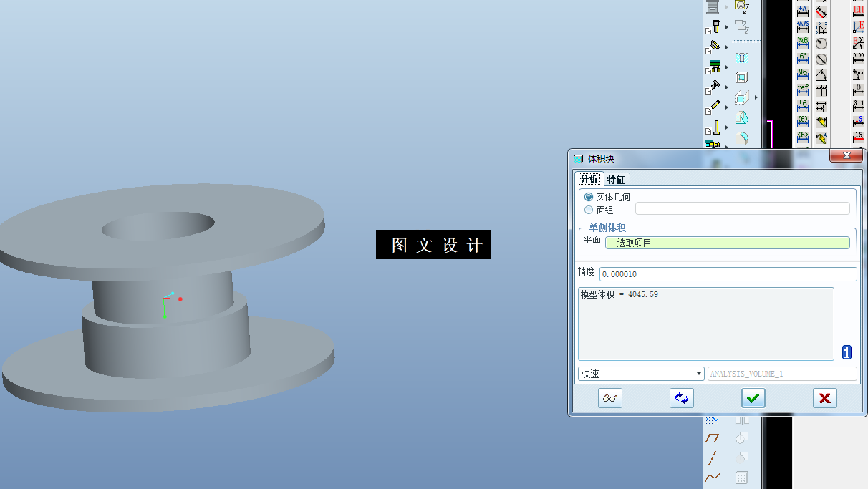Click the (6) parenthesized dimension icon
This screenshot has height=489, width=868.
pyautogui.click(x=803, y=122)
